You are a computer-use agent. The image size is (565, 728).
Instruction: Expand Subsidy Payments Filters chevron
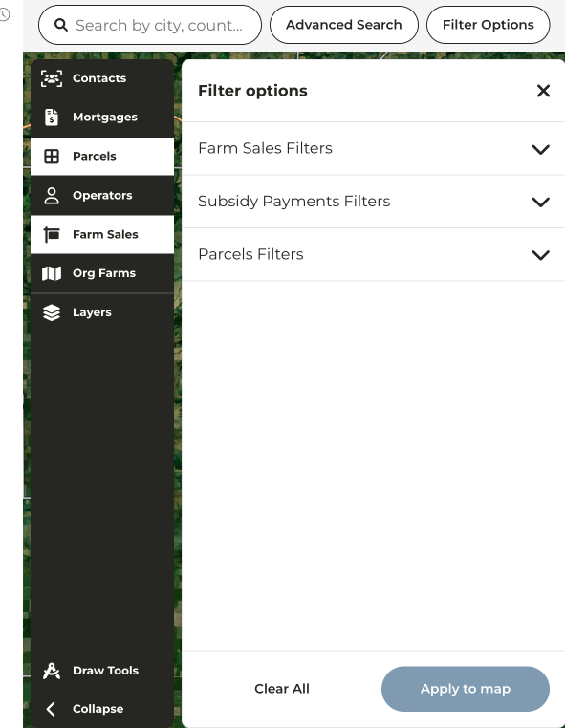click(541, 202)
